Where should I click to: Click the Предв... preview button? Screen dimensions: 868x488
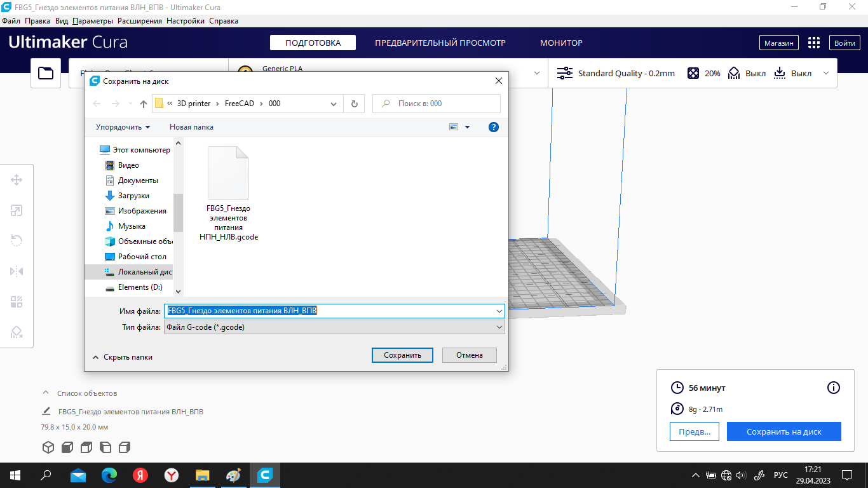[x=695, y=431]
